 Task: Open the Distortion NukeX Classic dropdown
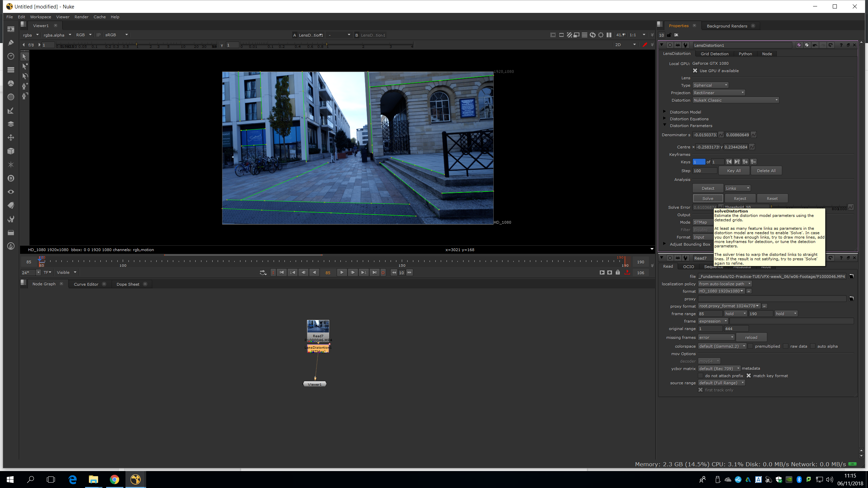(736, 100)
